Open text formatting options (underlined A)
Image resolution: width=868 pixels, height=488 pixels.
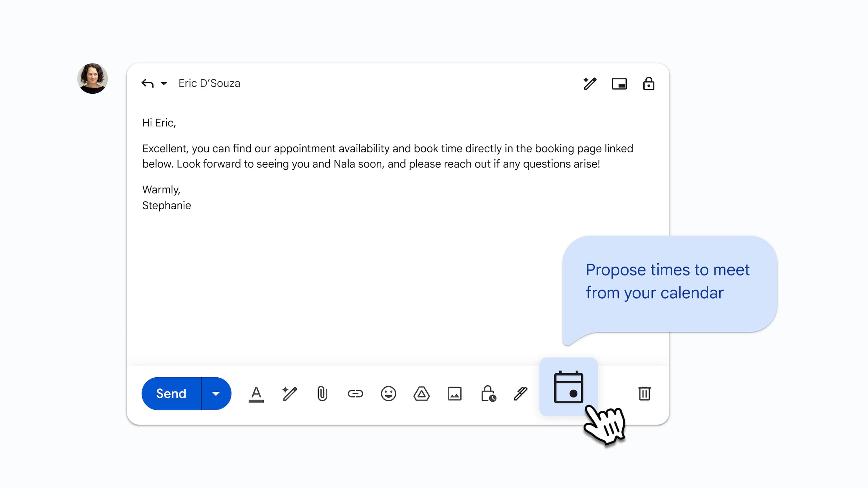tap(256, 394)
